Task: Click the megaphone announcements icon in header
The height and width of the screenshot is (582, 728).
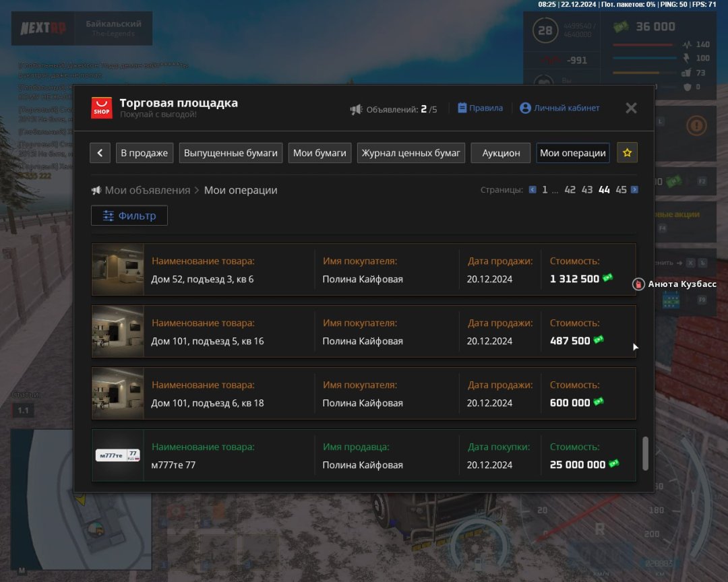Action: coord(356,110)
